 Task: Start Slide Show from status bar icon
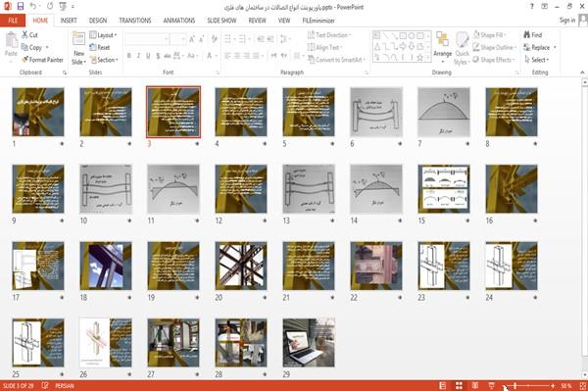tap(491, 385)
